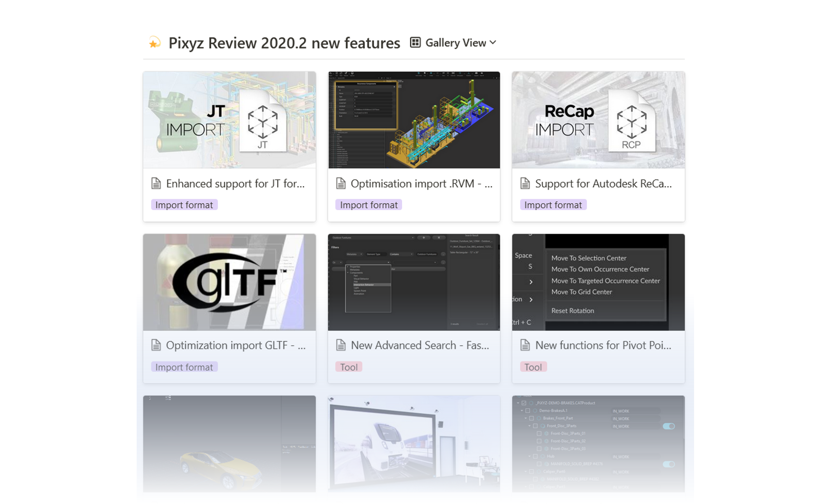Image resolution: width=817 pixels, height=504 pixels.
Task: Click Import format tag on the GLTF card
Action: [184, 367]
